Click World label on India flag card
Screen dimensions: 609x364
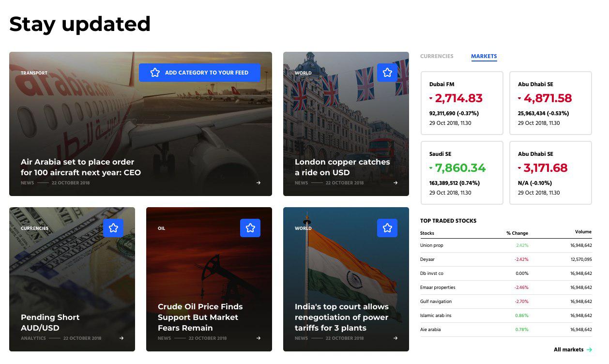303,228
